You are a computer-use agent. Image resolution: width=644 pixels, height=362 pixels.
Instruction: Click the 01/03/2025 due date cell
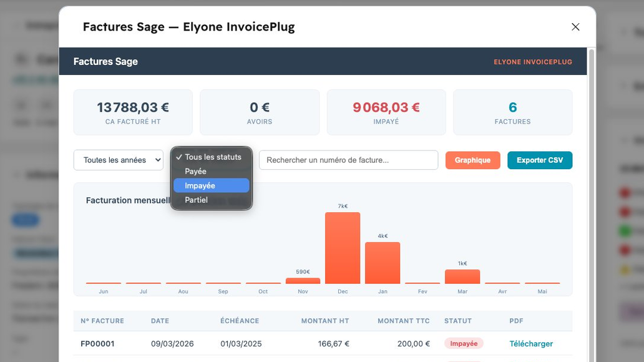coord(241,343)
